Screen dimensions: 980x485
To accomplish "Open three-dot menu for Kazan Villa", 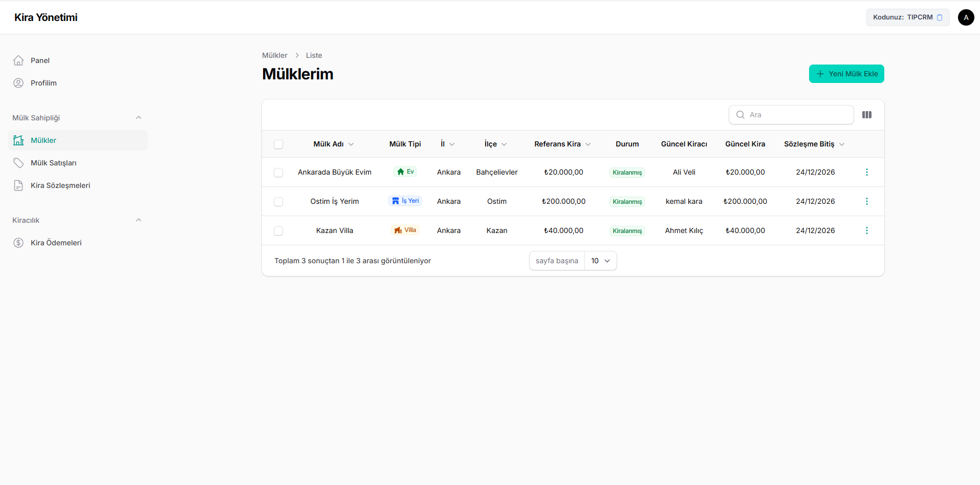I will pyautogui.click(x=866, y=230).
